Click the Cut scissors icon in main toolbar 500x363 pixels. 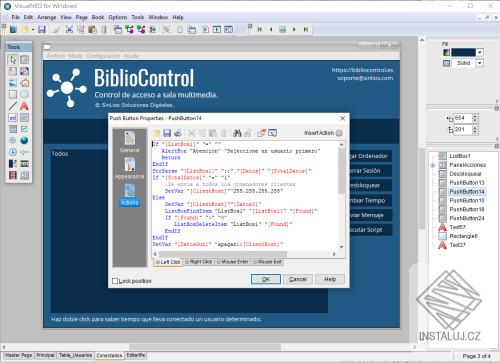(69, 30)
